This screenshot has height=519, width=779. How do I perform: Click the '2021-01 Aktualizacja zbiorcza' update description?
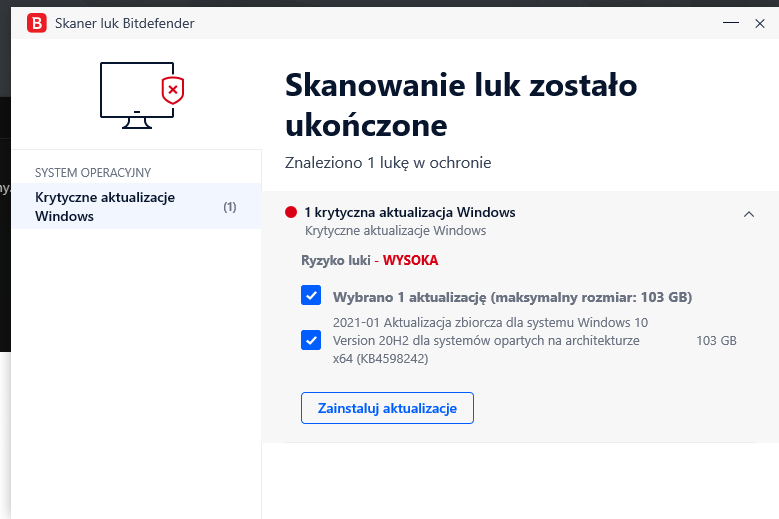(490, 341)
